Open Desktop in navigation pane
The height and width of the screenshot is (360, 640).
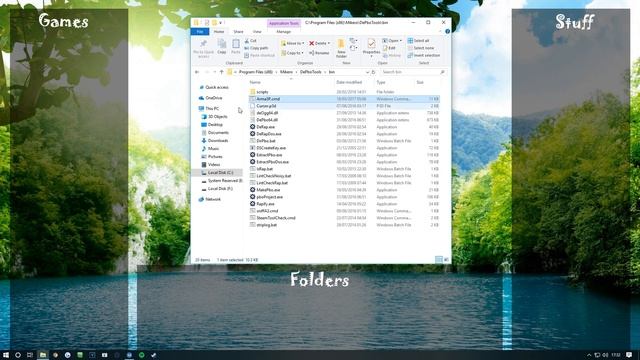(x=215, y=124)
